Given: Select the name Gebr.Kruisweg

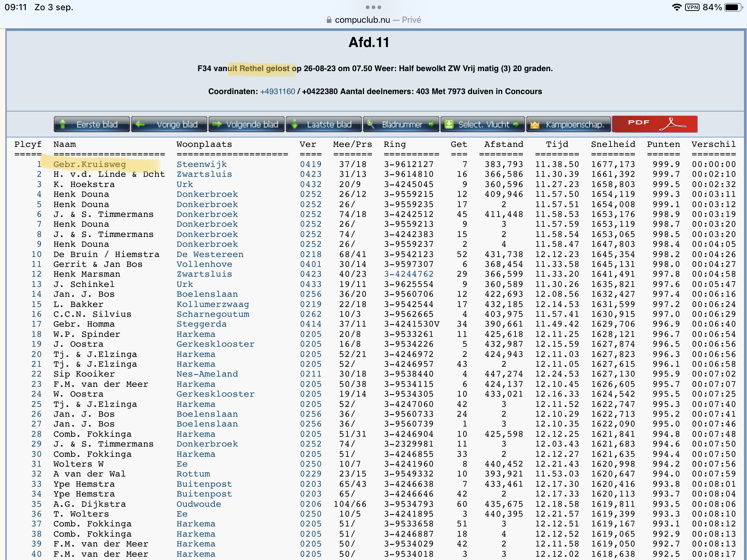Looking at the screenshot, I should 90,164.
